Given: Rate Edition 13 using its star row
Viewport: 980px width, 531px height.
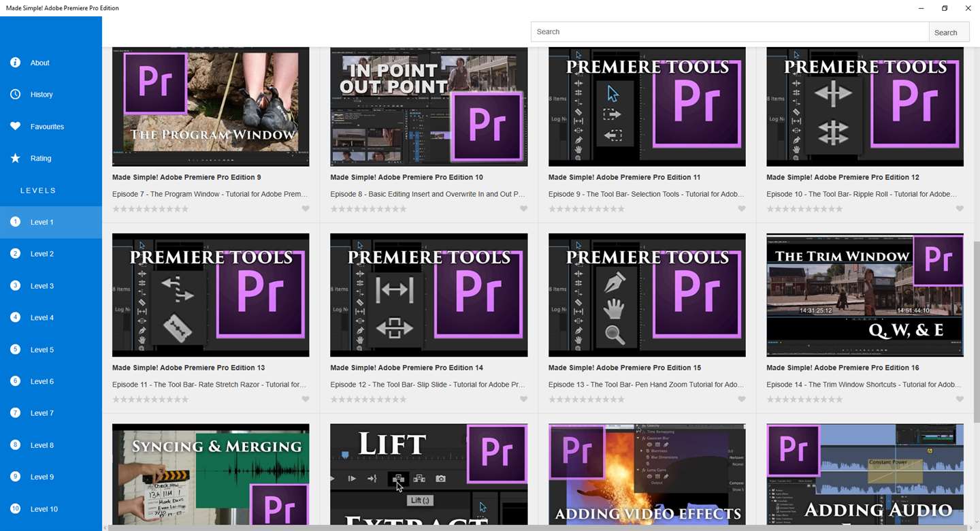Looking at the screenshot, I should [x=150, y=400].
